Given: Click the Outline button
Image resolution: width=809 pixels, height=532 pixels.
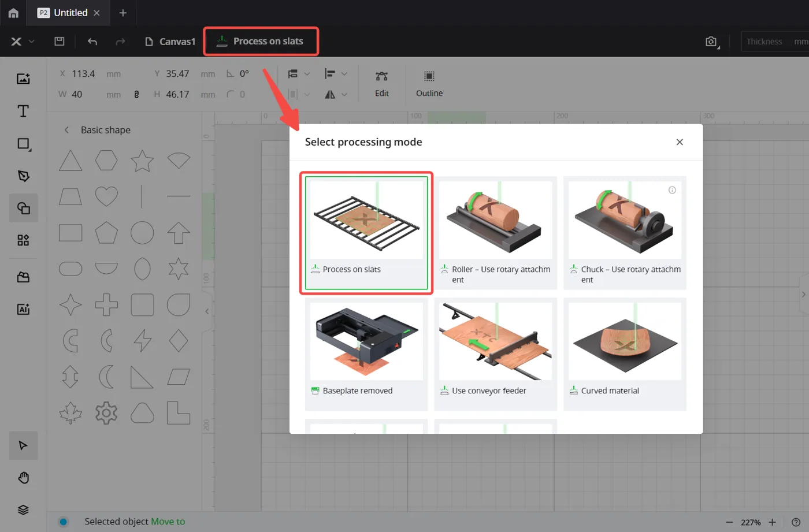Looking at the screenshot, I should point(429,84).
